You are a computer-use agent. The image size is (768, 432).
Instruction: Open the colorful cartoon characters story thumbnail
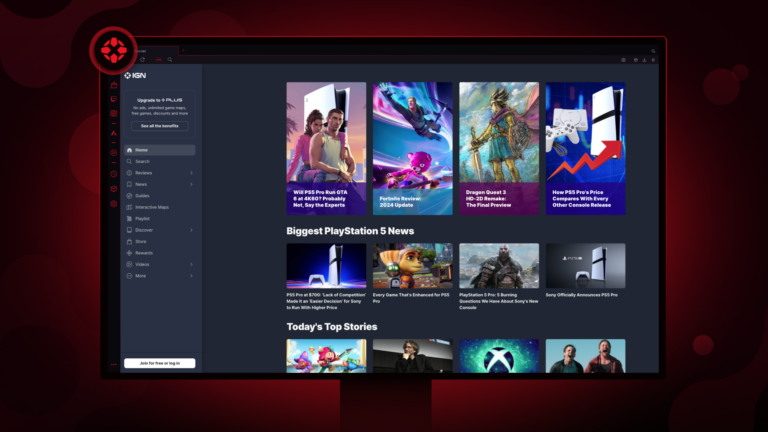pyautogui.click(x=326, y=356)
